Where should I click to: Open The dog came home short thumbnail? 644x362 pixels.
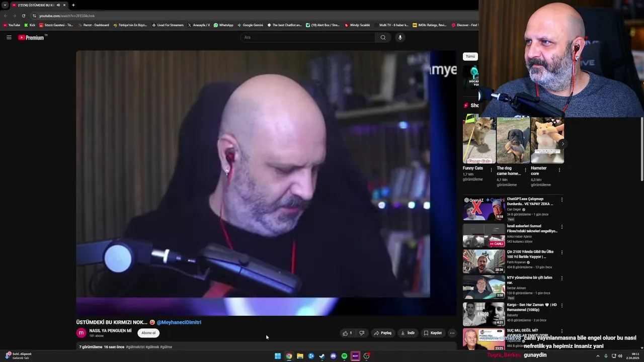513,140
